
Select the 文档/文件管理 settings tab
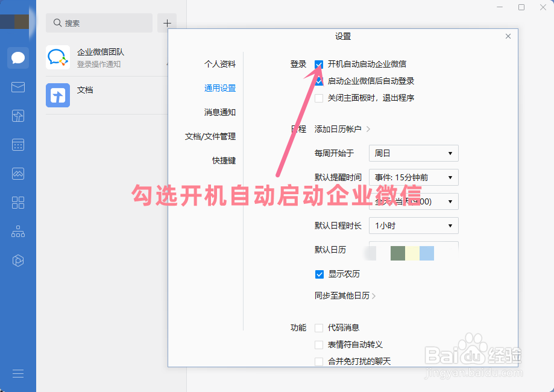(x=210, y=136)
